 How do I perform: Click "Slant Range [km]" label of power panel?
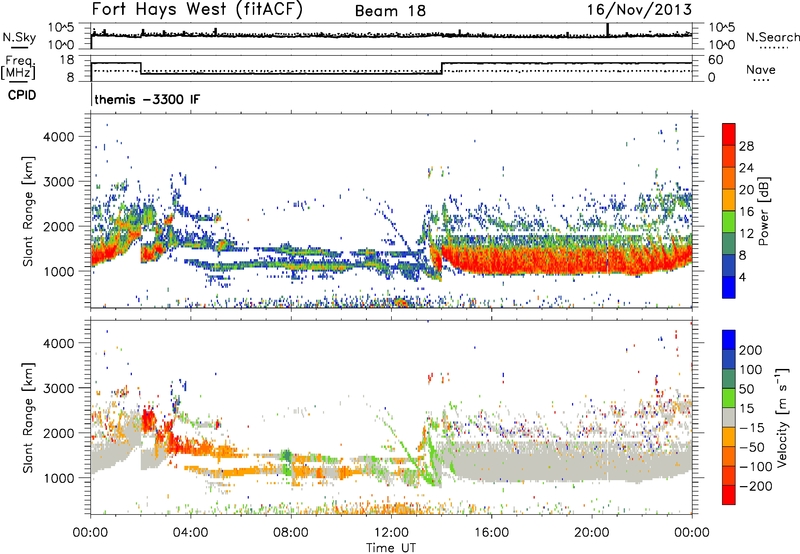coord(28,211)
